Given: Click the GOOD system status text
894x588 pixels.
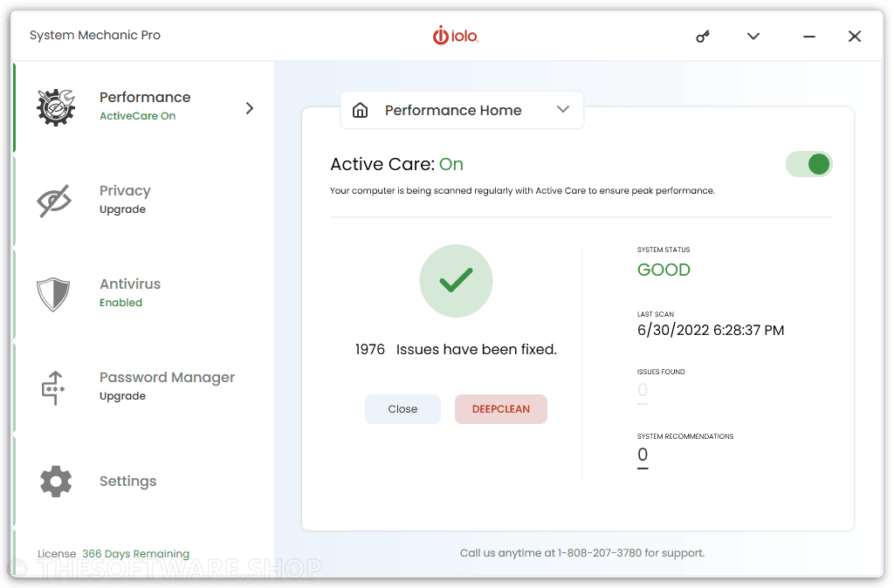Looking at the screenshot, I should tap(664, 270).
